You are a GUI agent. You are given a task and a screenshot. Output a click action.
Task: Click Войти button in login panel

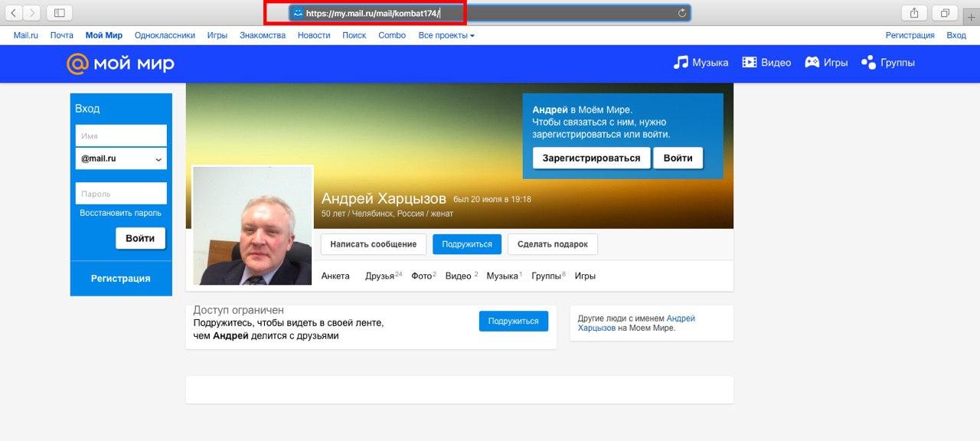pyautogui.click(x=141, y=238)
